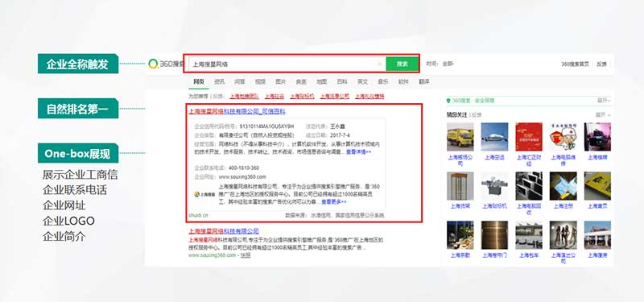The image size is (644, 302).
Task: Click the 上海包车 caption link
Action: coord(529,255)
